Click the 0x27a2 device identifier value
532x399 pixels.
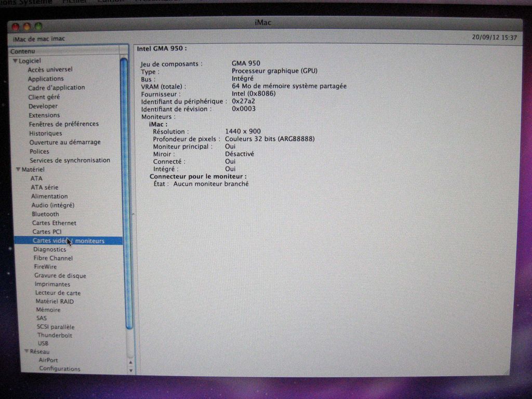point(243,101)
